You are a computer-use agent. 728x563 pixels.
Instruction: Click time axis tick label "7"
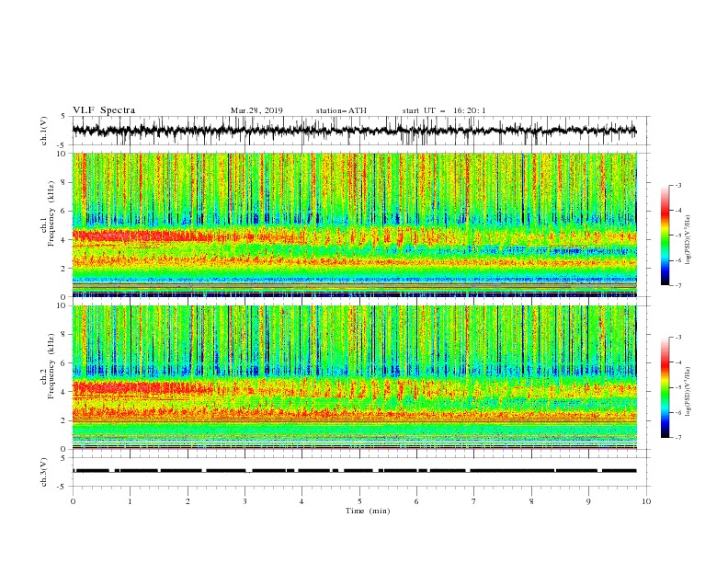pyautogui.click(x=474, y=501)
